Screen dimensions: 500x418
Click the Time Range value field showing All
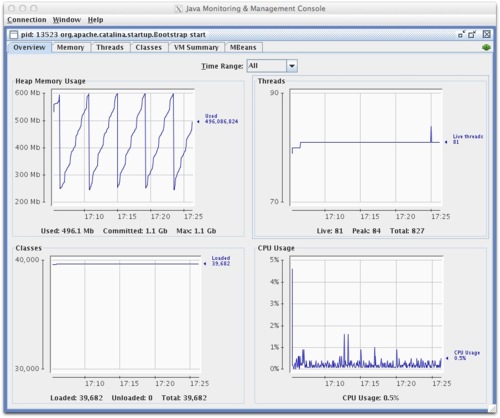click(267, 66)
